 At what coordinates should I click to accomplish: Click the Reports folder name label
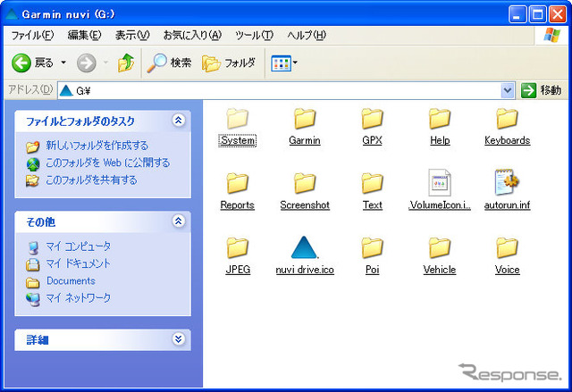pyautogui.click(x=237, y=205)
